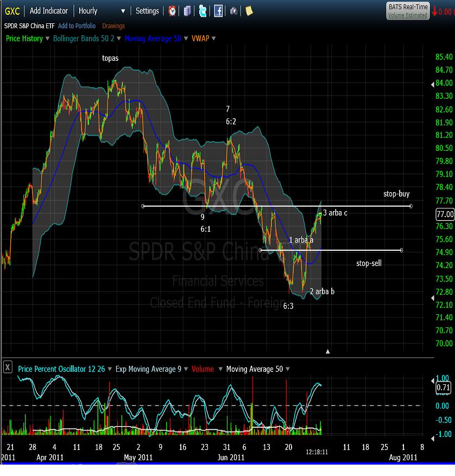
Task: Click the oscillator-axis arrow near 1.00
Action: [x=433, y=380]
